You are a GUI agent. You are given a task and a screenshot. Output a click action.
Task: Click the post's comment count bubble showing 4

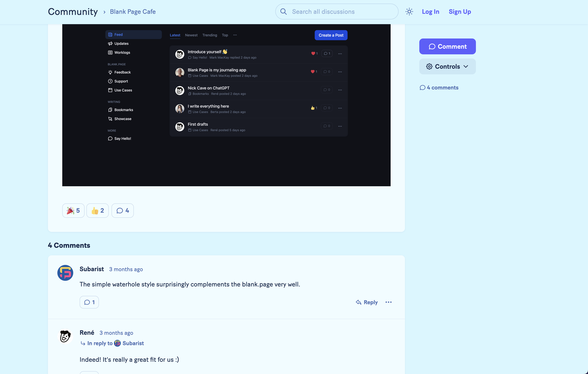click(x=123, y=210)
